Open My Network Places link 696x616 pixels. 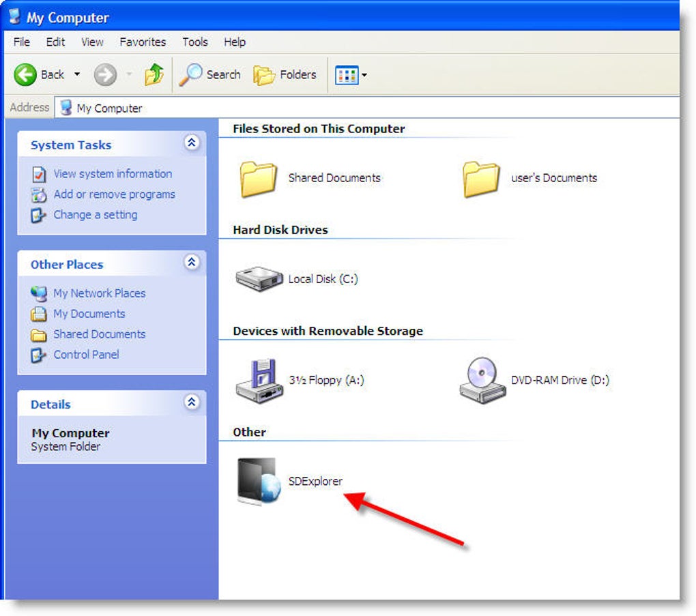100,293
